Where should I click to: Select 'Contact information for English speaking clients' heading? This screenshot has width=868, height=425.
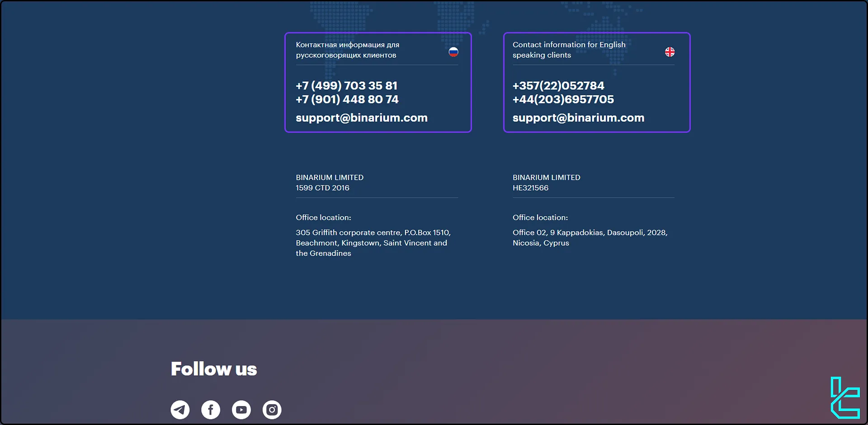569,50
